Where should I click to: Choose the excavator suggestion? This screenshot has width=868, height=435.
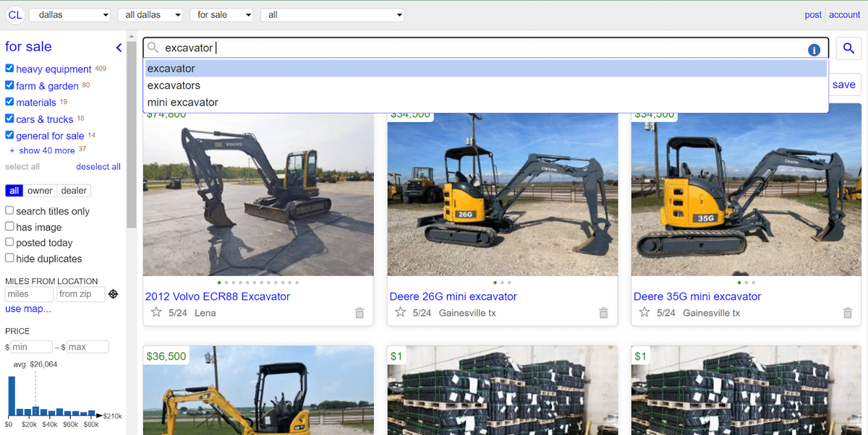click(485, 69)
